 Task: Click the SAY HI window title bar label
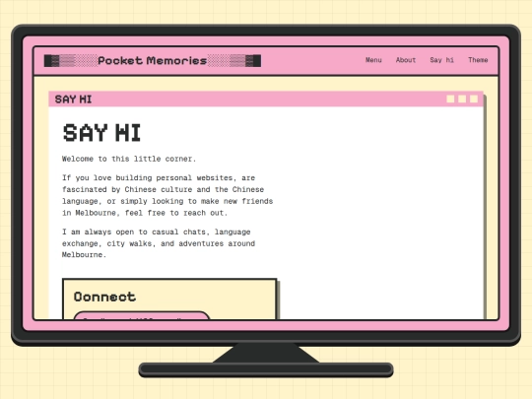(73, 100)
